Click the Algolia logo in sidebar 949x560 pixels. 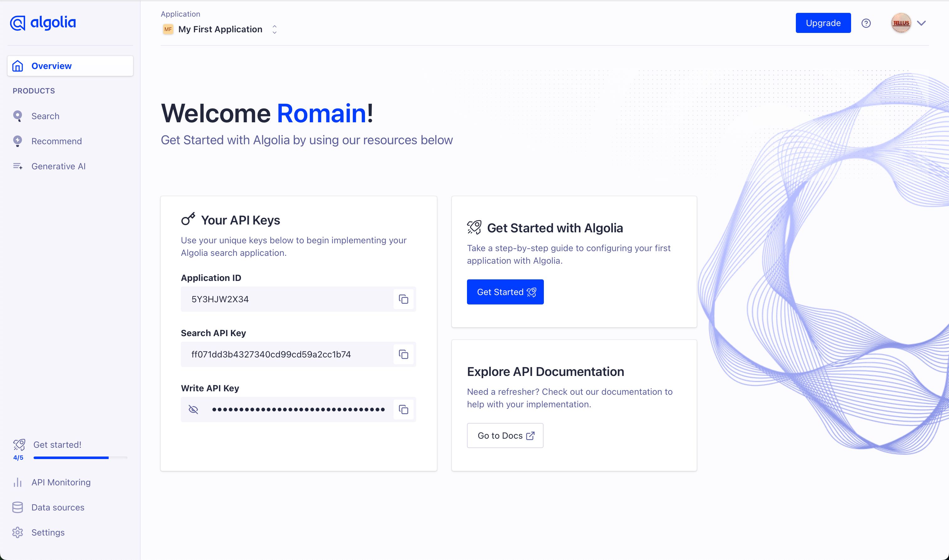43,23
